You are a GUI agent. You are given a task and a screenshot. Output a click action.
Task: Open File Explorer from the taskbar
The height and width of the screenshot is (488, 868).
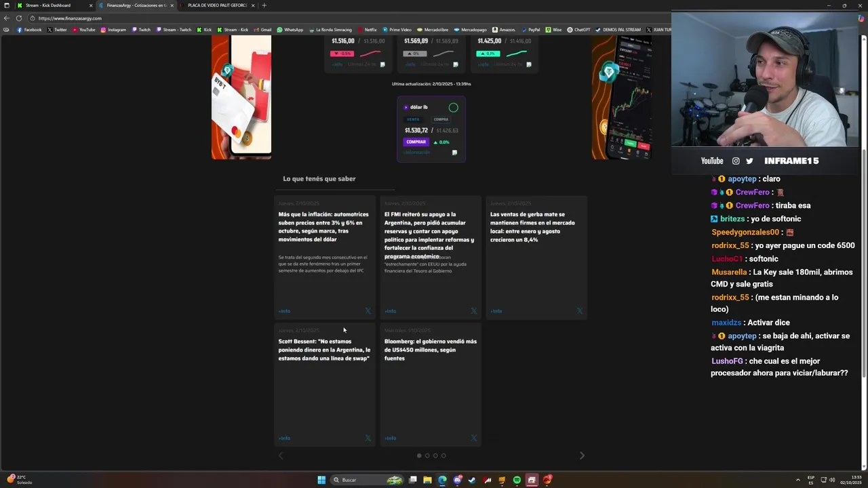click(427, 480)
